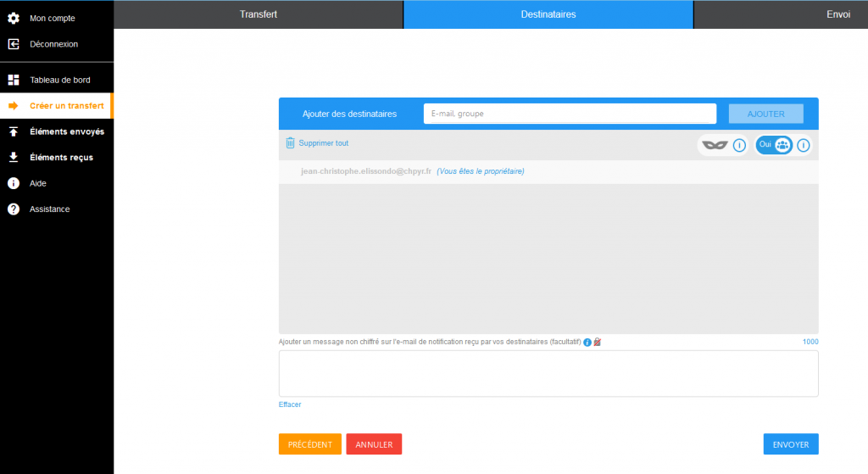Image resolution: width=868 pixels, height=474 pixels.
Task: Click the ANNULER button
Action: click(374, 444)
